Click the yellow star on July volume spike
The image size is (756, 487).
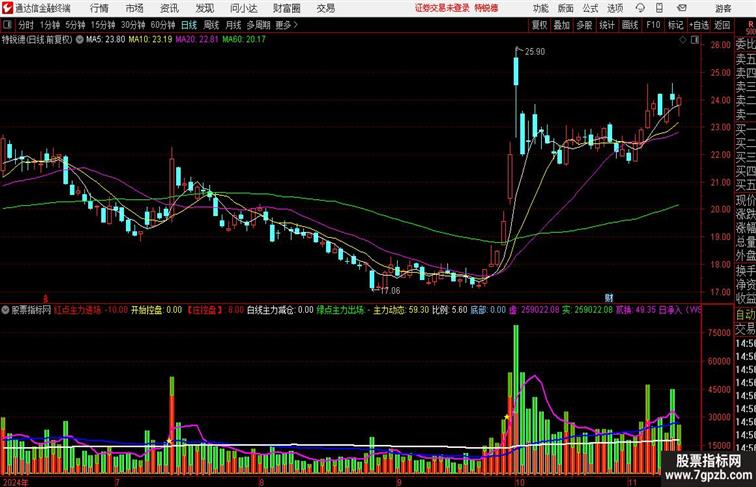click(x=169, y=441)
